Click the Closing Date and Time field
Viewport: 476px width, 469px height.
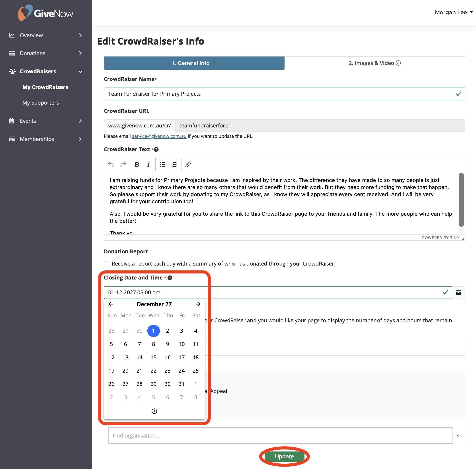(278, 292)
